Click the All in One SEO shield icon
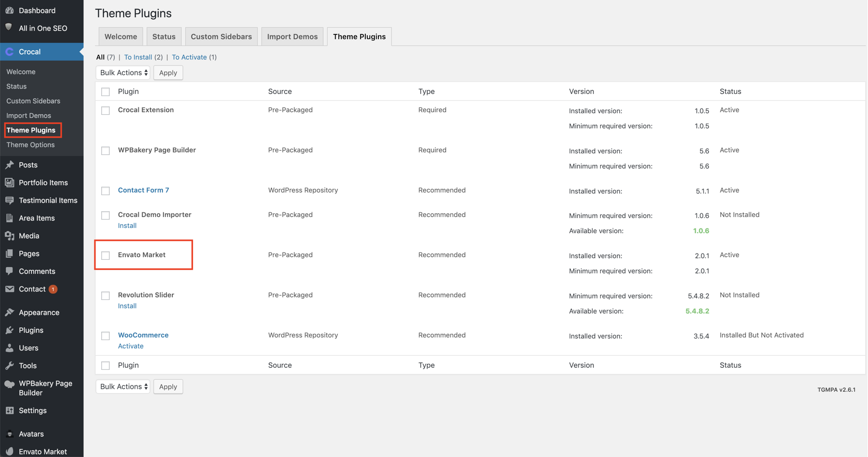 (x=9, y=28)
